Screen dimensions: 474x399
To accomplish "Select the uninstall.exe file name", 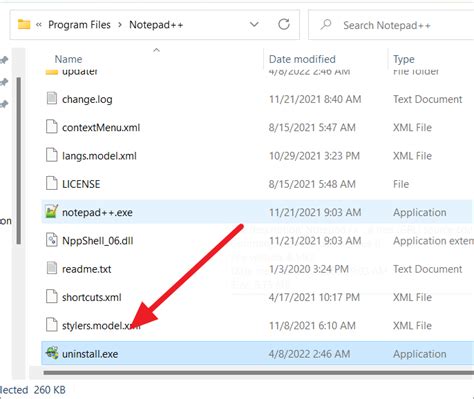I will click(x=90, y=354).
